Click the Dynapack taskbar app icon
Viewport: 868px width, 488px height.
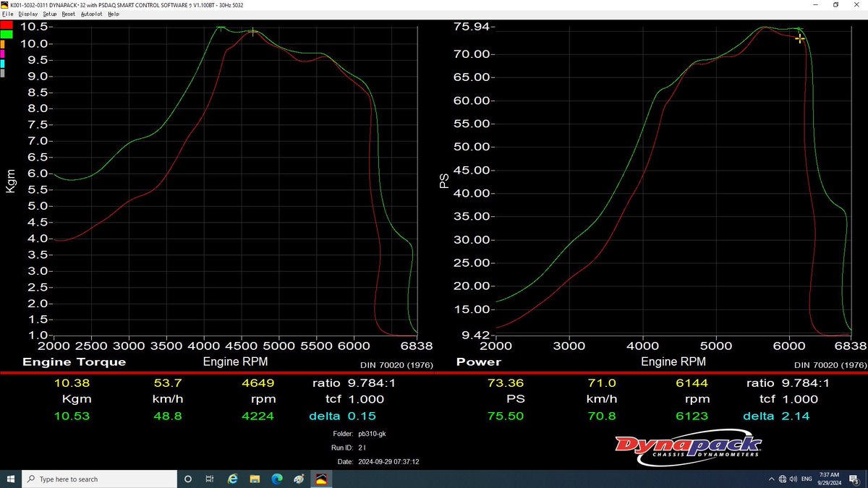pyautogui.click(x=322, y=479)
